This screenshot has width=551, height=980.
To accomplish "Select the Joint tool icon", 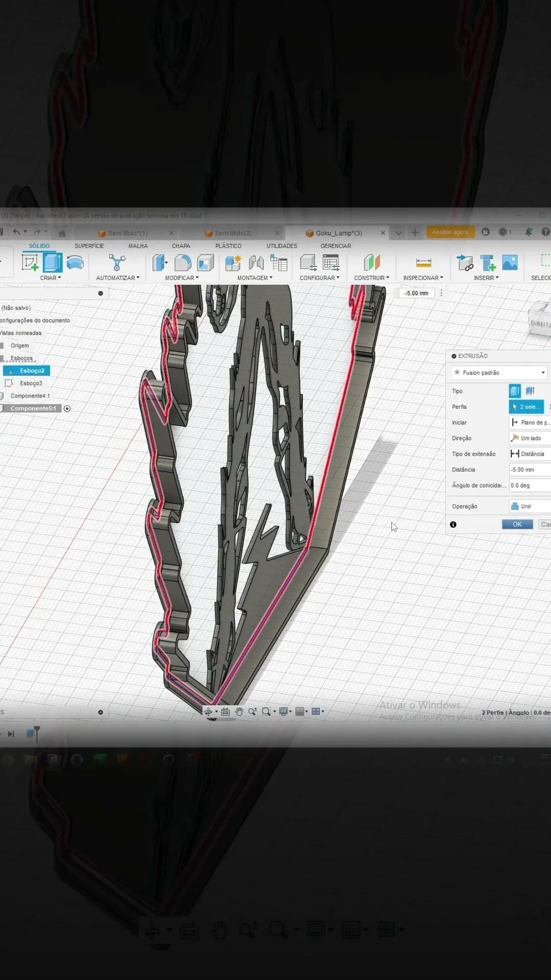I will [256, 263].
